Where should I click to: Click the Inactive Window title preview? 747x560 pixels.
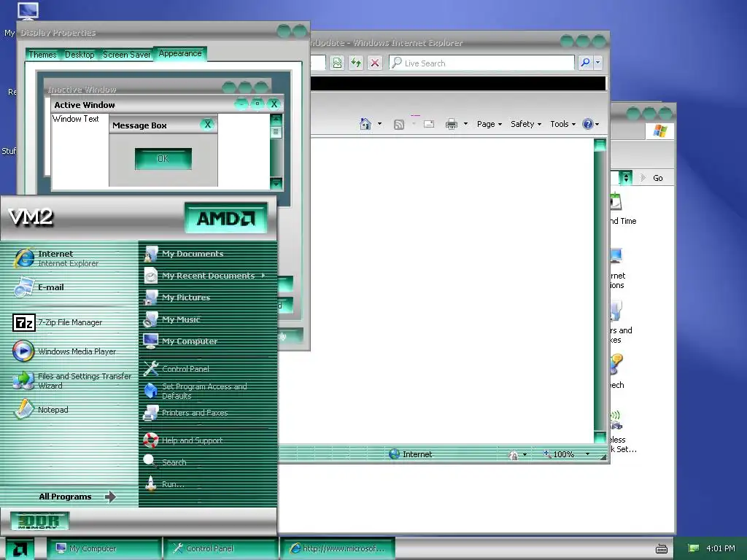[x=82, y=89]
